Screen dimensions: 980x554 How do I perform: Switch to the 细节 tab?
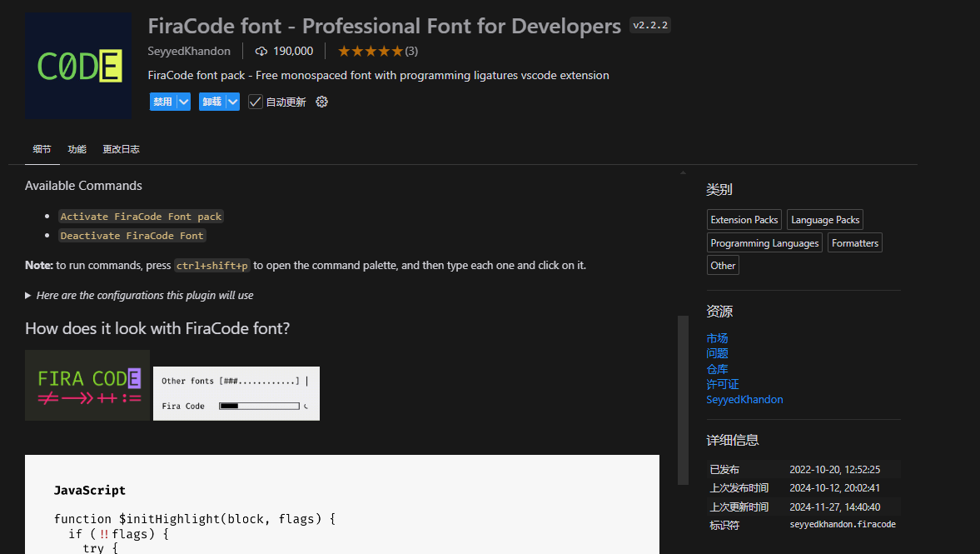pyautogui.click(x=42, y=149)
